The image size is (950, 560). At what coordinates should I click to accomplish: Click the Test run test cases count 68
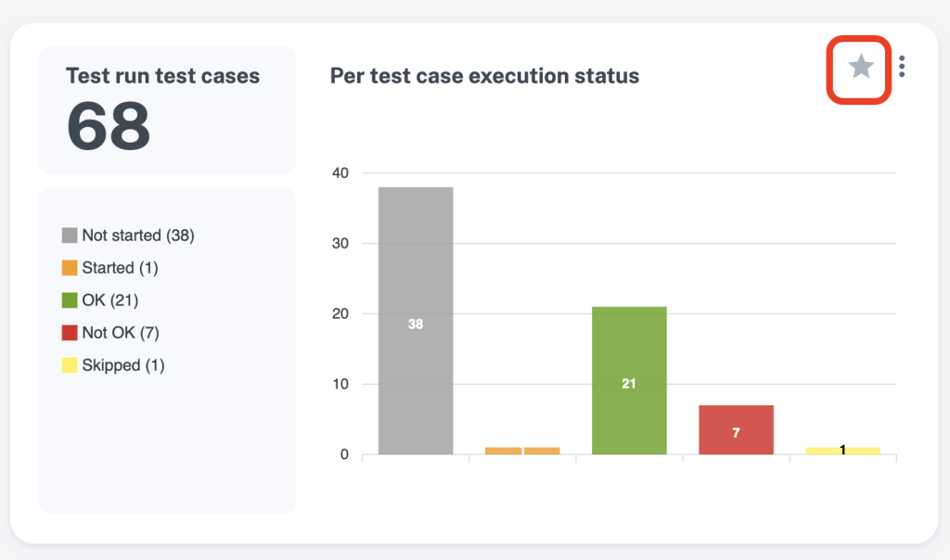click(x=109, y=126)
